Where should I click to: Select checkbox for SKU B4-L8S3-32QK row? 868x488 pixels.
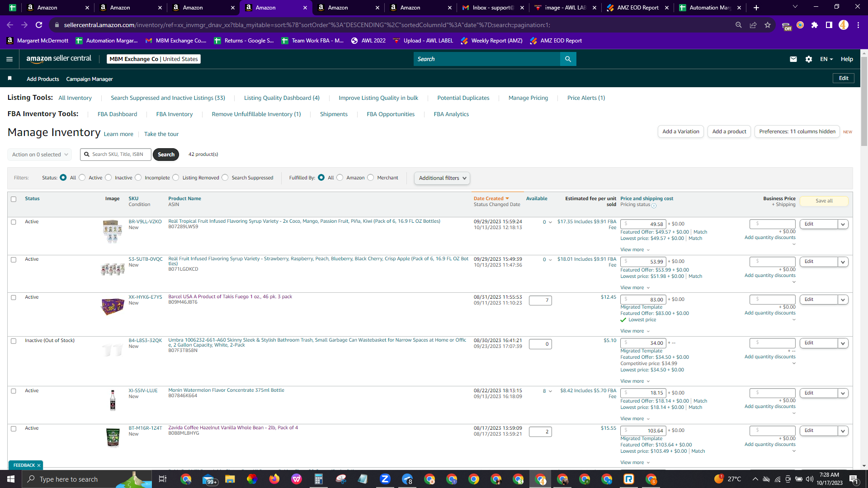click(14, 341)
